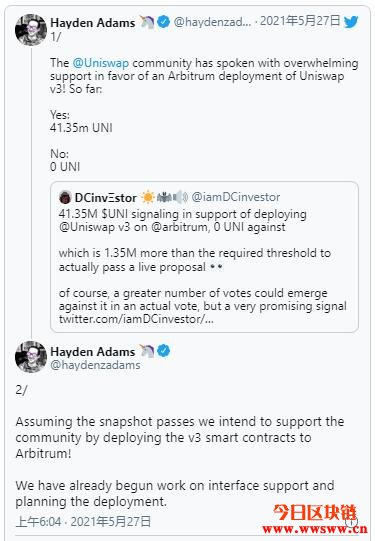The image size is (375, 541).
Task: Click the speaker emoji next to DCinvestor
Action: tap(180, 197)
